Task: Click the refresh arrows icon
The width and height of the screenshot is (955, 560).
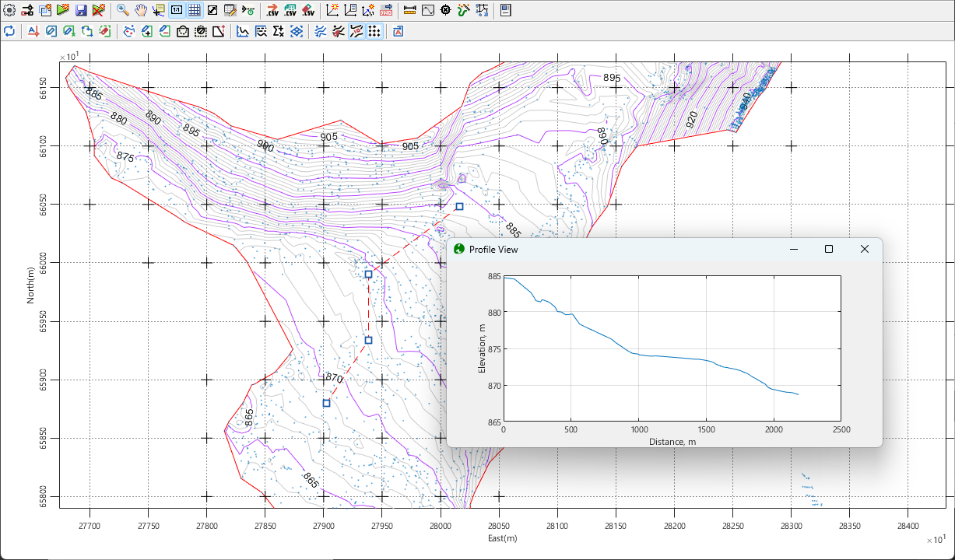Action: [9, 31]
